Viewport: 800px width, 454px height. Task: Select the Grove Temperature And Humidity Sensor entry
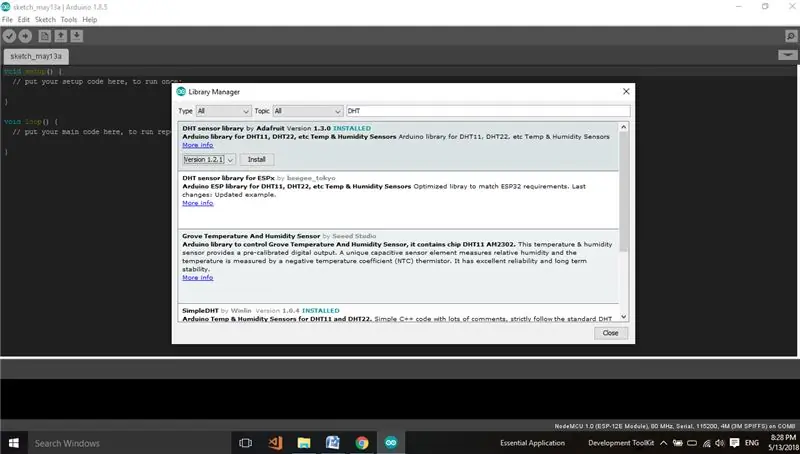[398, 266]
